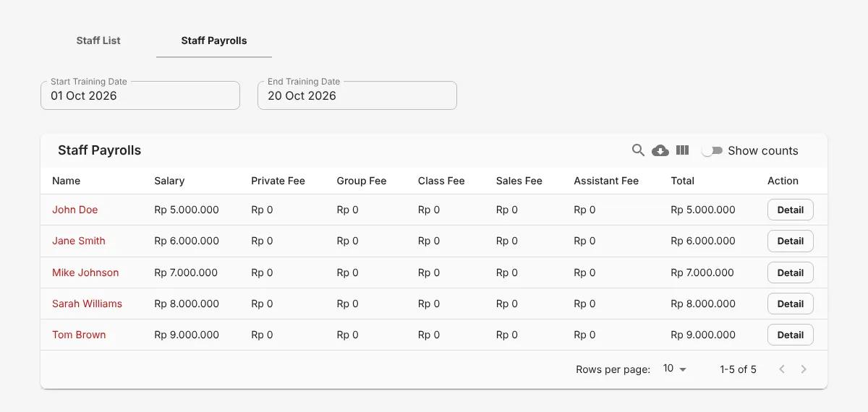Click the Action column header
The height and width of the screenshot is (412, 868).
click(x=783, y=181)
